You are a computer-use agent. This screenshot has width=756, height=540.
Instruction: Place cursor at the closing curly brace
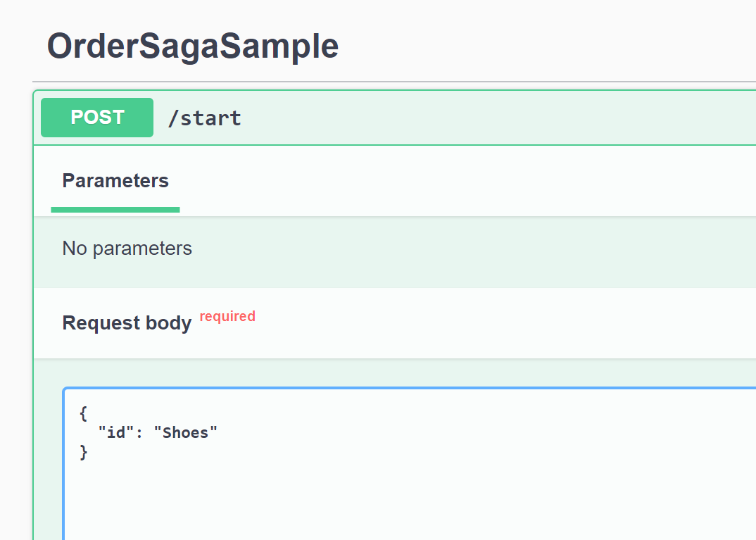[84, 451]
